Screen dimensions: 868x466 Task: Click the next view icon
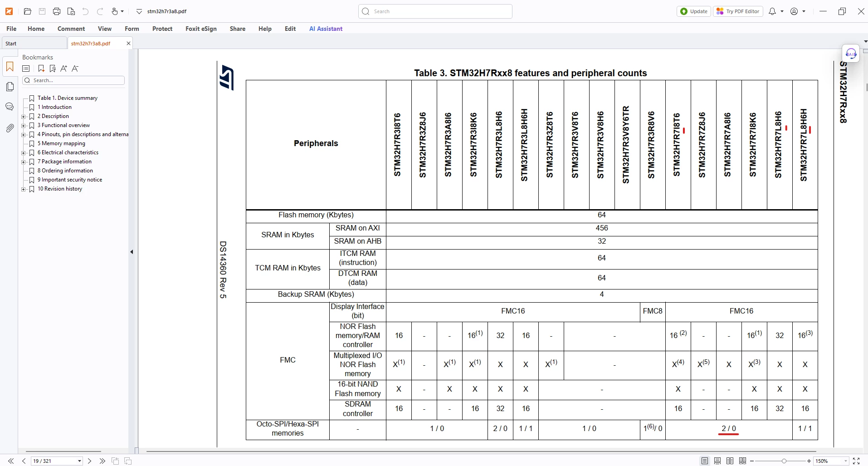click(128, 461)
